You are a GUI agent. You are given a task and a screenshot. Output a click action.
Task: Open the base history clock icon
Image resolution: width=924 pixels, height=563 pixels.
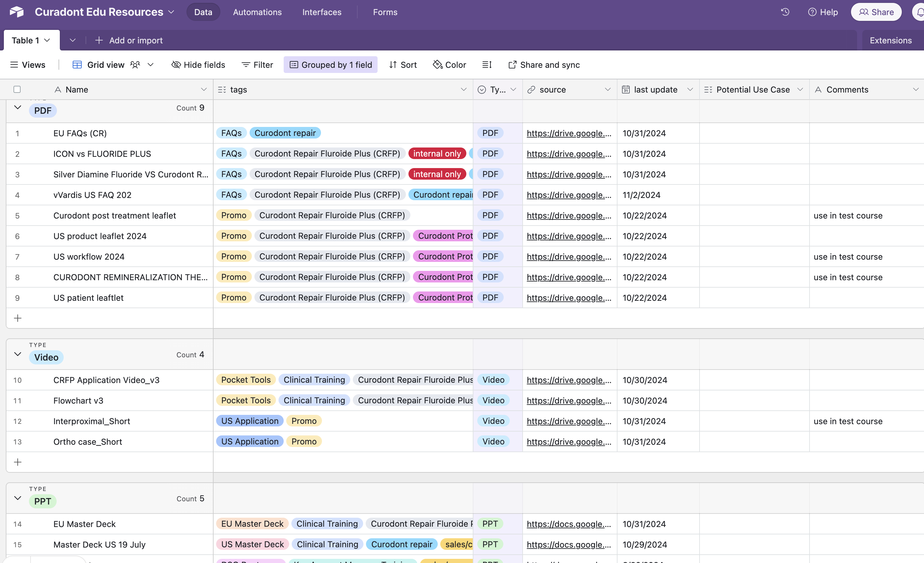(785, 12)
